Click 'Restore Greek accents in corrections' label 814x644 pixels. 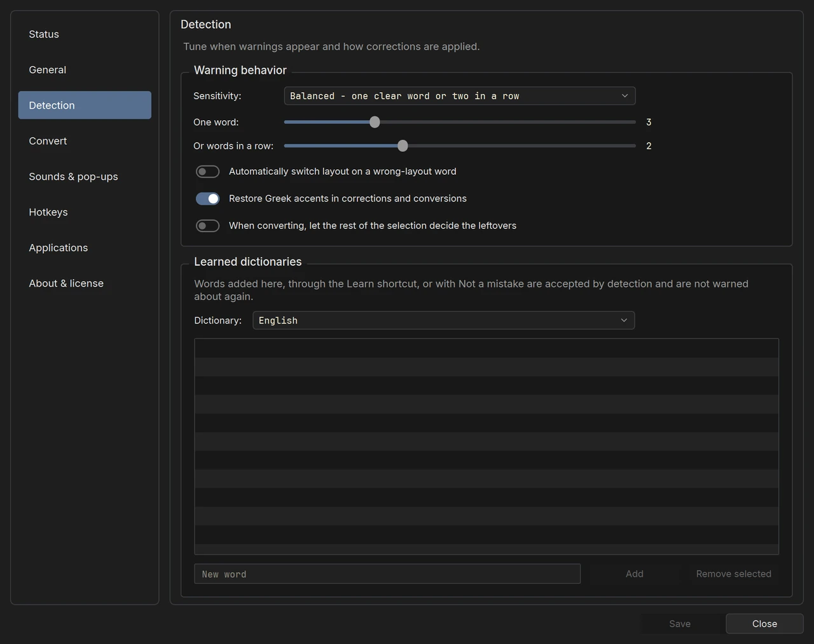(x=348, y=199)
